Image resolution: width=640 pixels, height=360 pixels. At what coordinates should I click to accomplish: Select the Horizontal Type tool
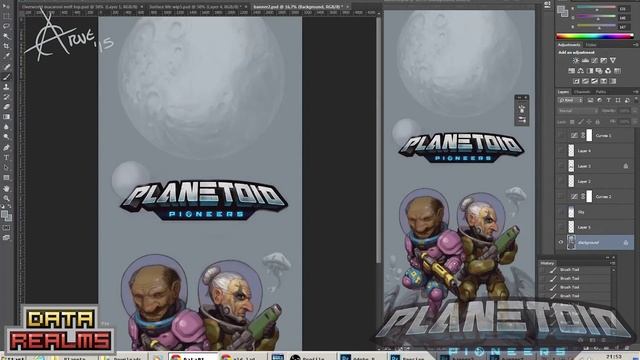click(x=6, y=158)
